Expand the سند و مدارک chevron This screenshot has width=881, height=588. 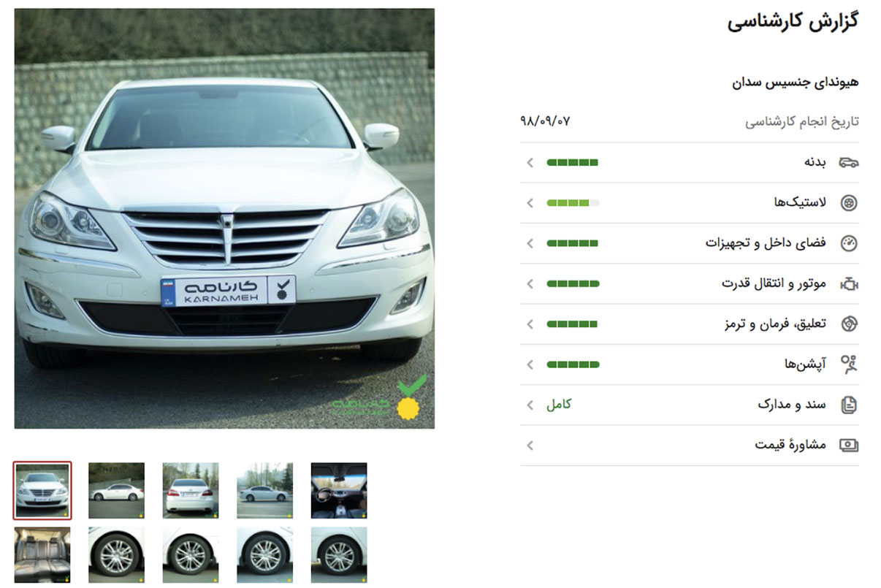[530, 405]
